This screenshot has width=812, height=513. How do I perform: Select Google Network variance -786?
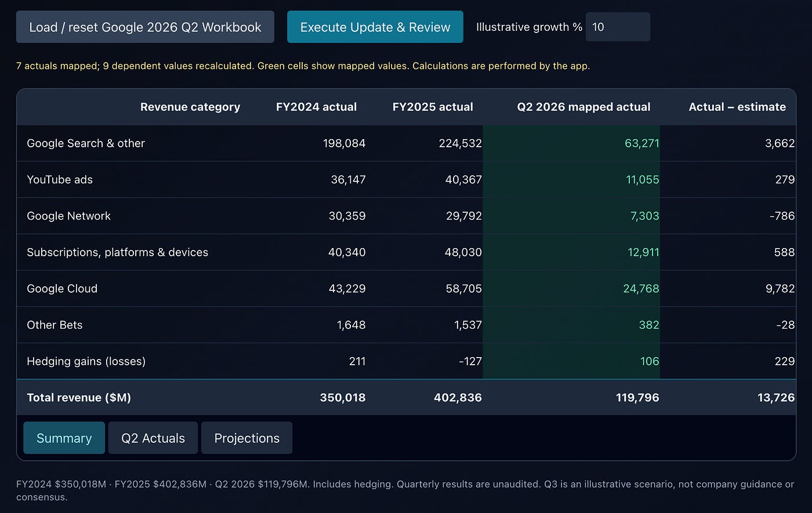782,216
